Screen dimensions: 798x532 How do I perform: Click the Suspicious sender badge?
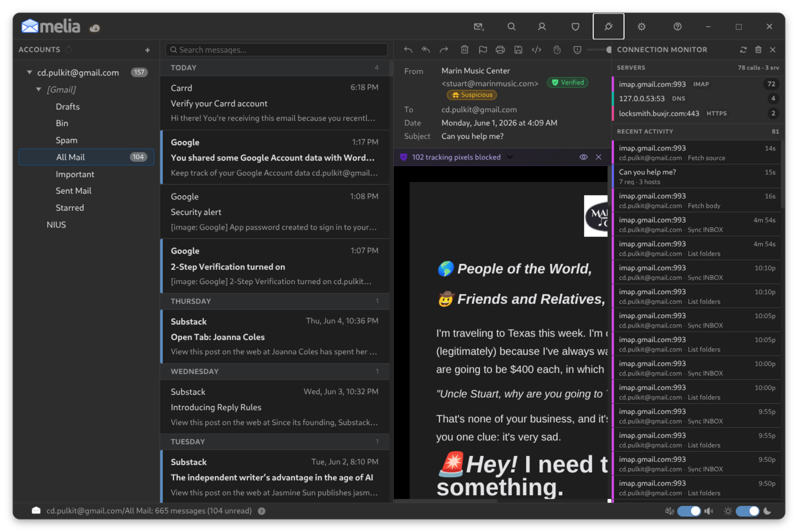coord(472,95)
